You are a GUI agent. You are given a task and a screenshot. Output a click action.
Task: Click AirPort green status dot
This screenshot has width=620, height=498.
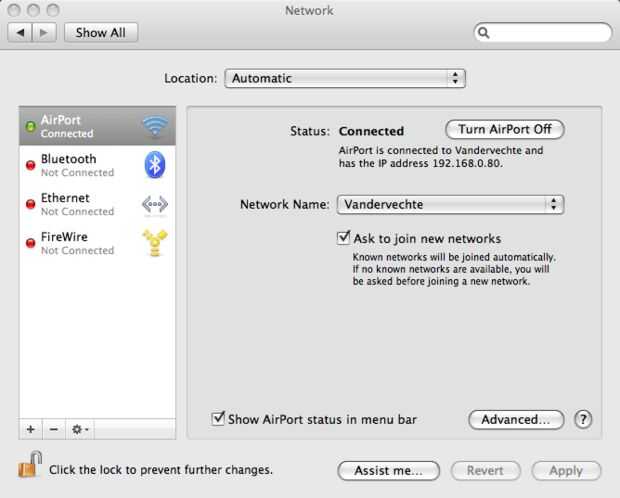pyautogui.click(x=30, y=126)
